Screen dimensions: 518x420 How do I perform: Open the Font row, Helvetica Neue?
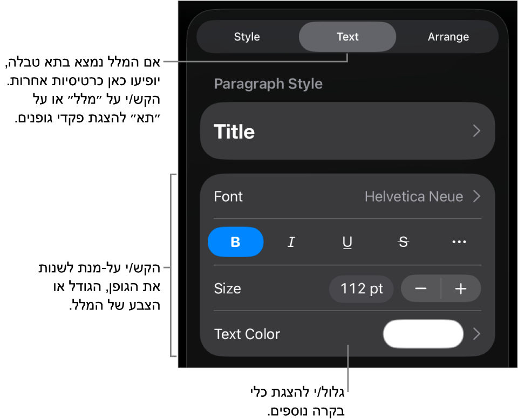tap(347, 196)
